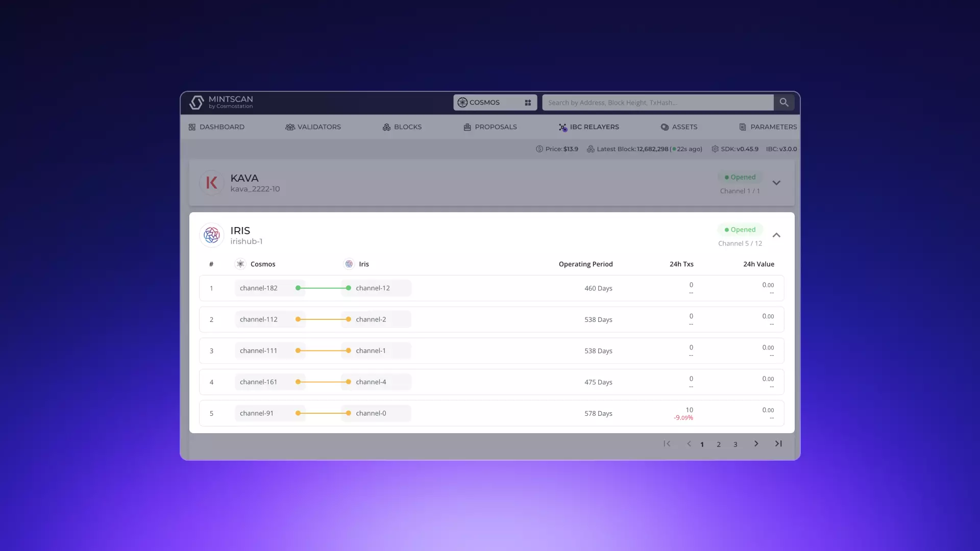Viewport: 980px width, 551px height.
Task: Expand the KAVA channel section
Action: pos(776,183)
